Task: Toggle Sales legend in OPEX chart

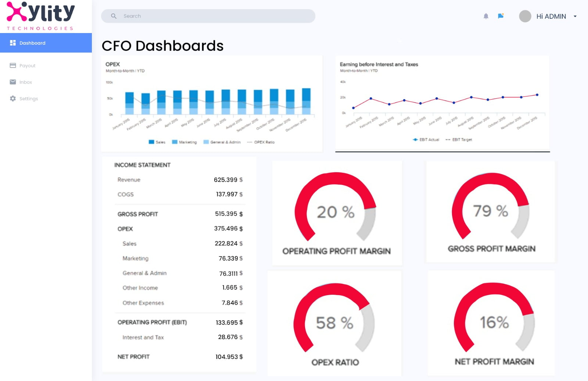Action: (157, 142)
